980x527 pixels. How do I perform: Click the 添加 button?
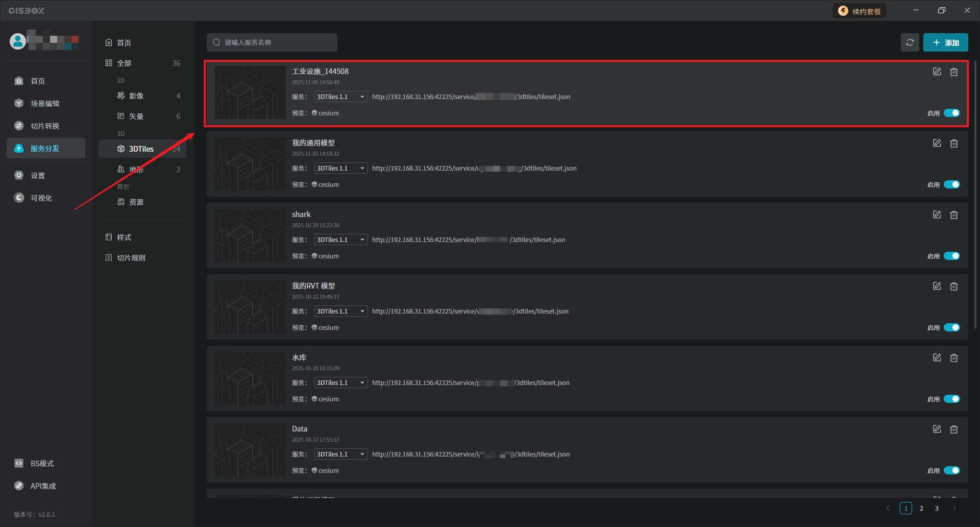click(x=945, y=42)
